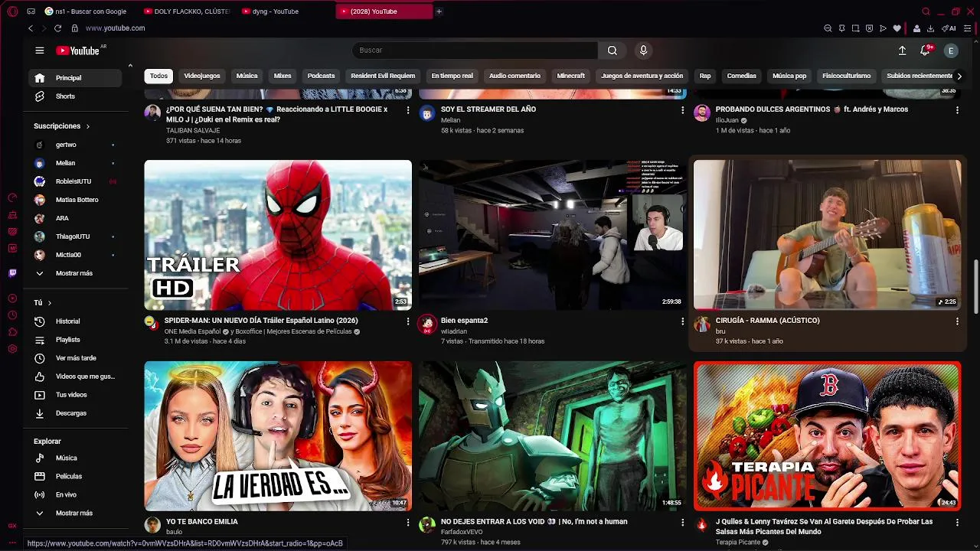Show more category chips with right arrow
The image size is (980, 551).
click(959, 77)
